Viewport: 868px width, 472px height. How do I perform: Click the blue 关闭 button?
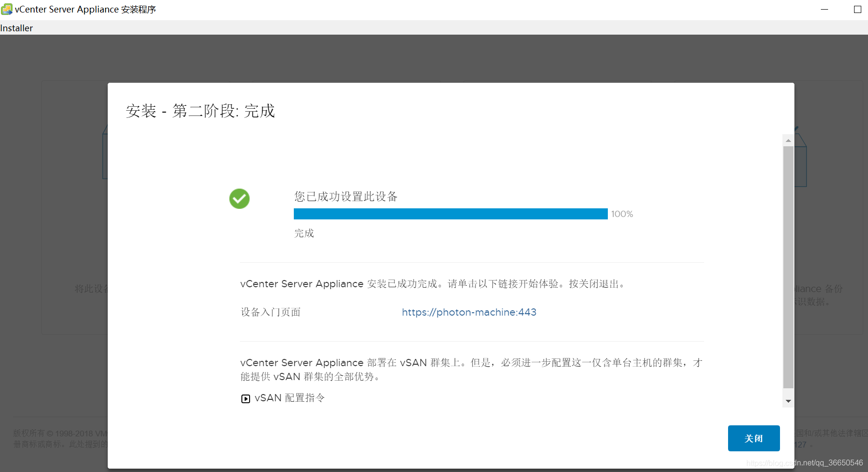pyautogui.click(x=754, y=438)
